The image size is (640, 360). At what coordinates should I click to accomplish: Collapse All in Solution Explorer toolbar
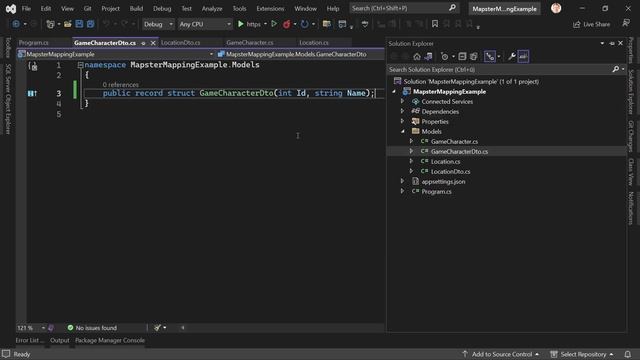click(x=462, y=57)
